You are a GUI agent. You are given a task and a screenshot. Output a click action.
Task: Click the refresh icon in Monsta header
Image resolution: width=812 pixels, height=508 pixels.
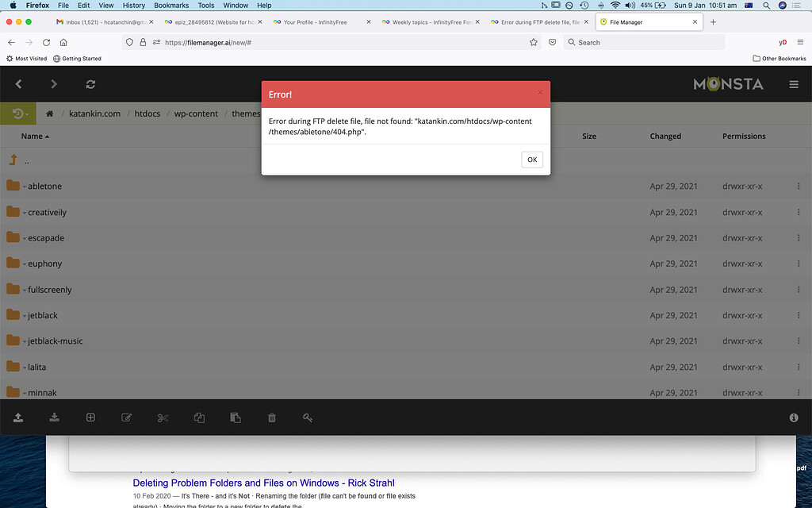(x=90, y=84)
